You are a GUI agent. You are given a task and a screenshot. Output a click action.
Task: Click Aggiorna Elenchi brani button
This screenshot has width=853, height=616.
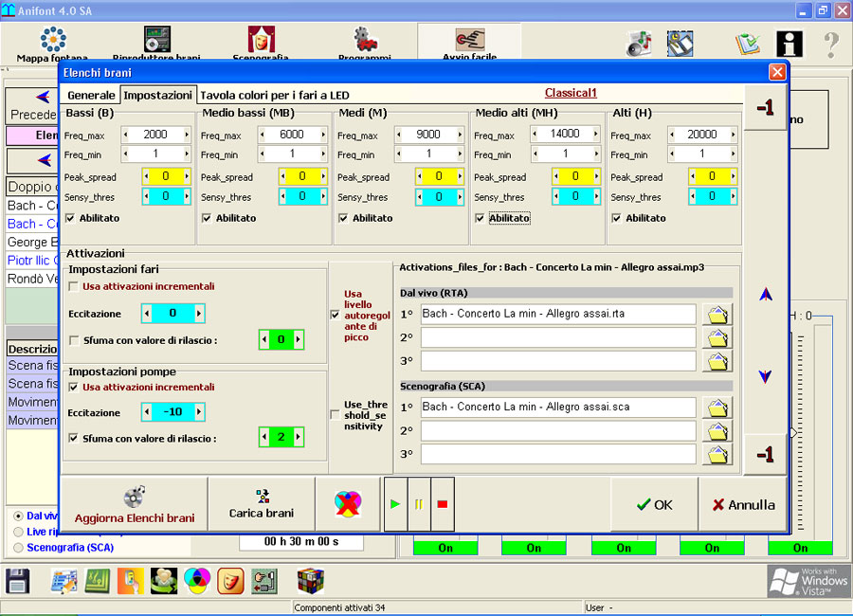(135, 504)
